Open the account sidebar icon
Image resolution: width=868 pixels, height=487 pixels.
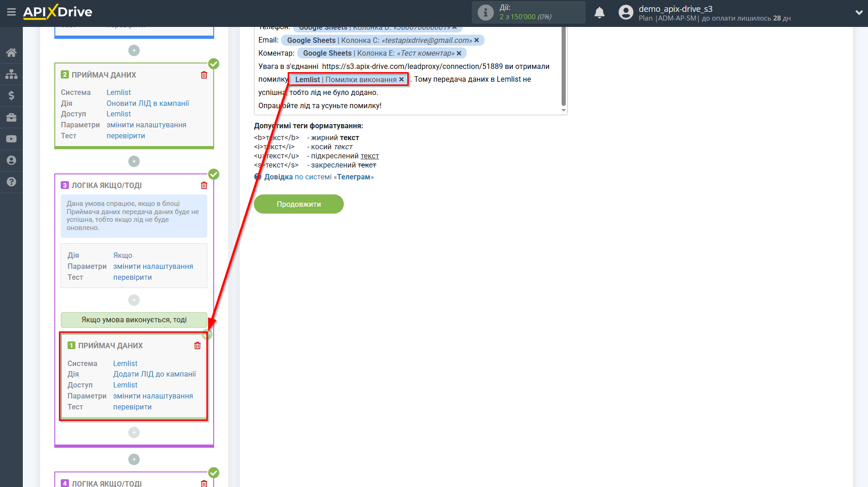[11, 160]
